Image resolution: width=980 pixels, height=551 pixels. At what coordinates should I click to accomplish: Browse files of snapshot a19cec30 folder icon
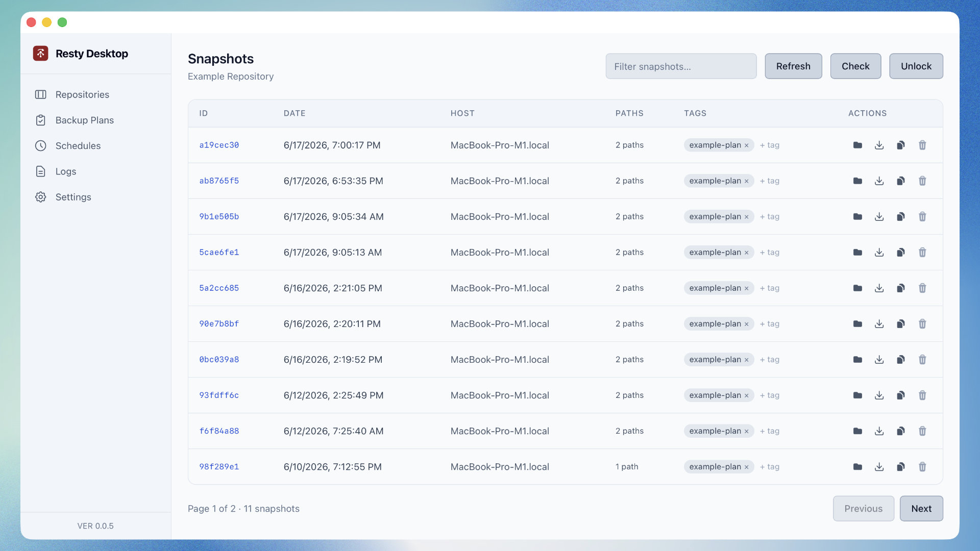coord(857,145)
